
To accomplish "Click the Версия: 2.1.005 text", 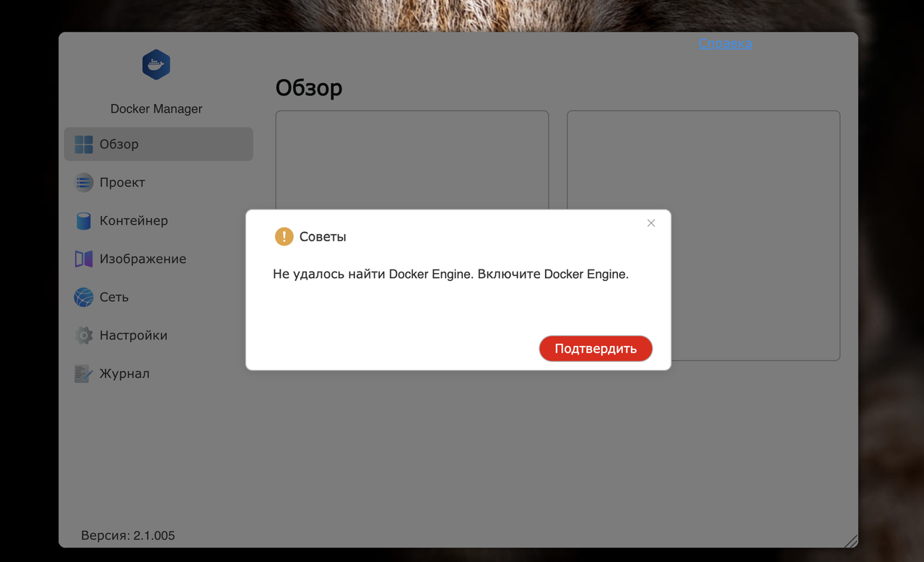I will (x=128, y=535).
